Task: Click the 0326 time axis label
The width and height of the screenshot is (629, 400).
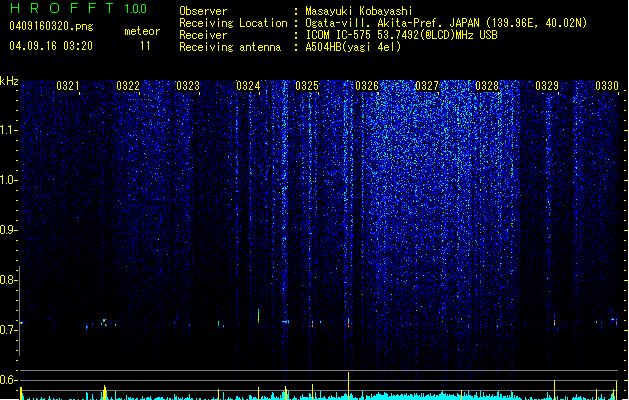Action: 367,85
